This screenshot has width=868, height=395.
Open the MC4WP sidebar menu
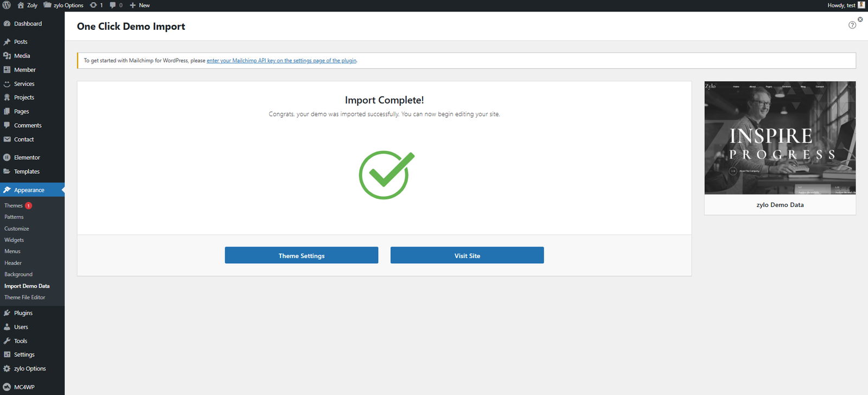24,387
